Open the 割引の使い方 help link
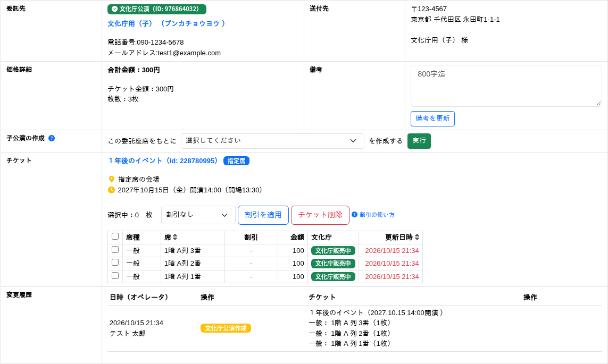The width and height of the screenshot is (608, 364). (x=377, y=215)
